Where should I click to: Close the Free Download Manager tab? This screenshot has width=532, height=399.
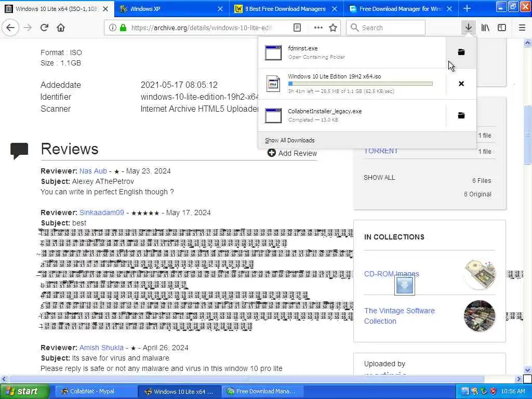[x=449, y=9]
